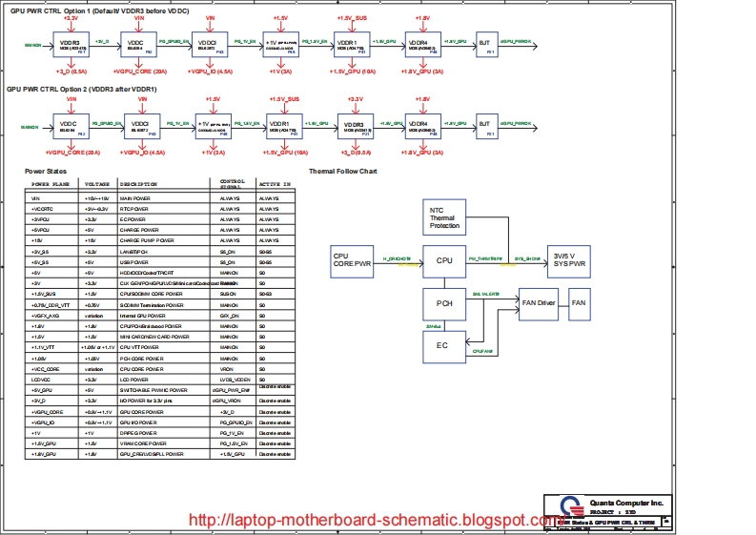Viewport: 756px width, 535px height.
Task: Select the NTC Thermal Protection block
Action: pyautogui.click(x=444, y=218)
